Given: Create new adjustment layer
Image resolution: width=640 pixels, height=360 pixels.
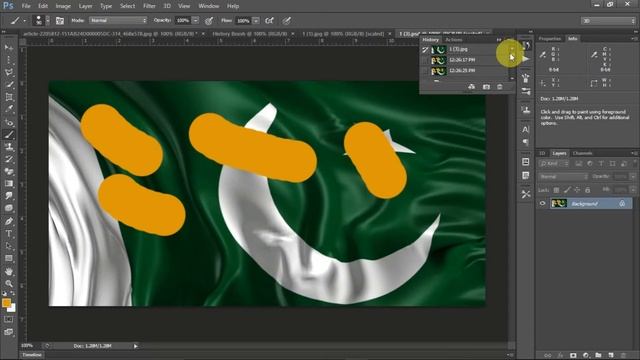Looking at the screenshot, I should (x=586, y=356).
